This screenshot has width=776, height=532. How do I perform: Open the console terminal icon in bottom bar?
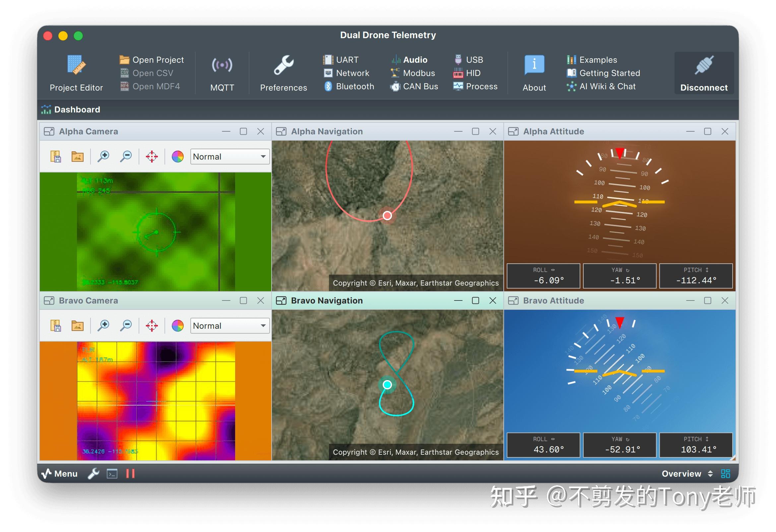pos(112,474)
